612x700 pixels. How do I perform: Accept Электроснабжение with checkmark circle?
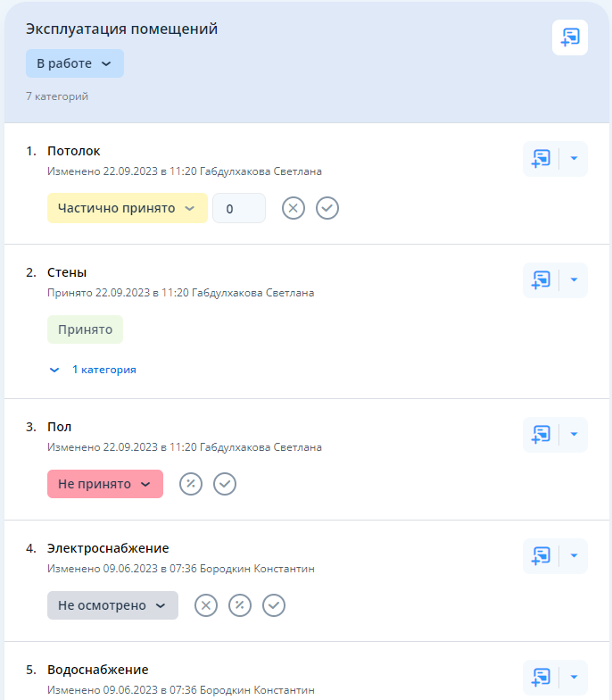tap(274, 605)
